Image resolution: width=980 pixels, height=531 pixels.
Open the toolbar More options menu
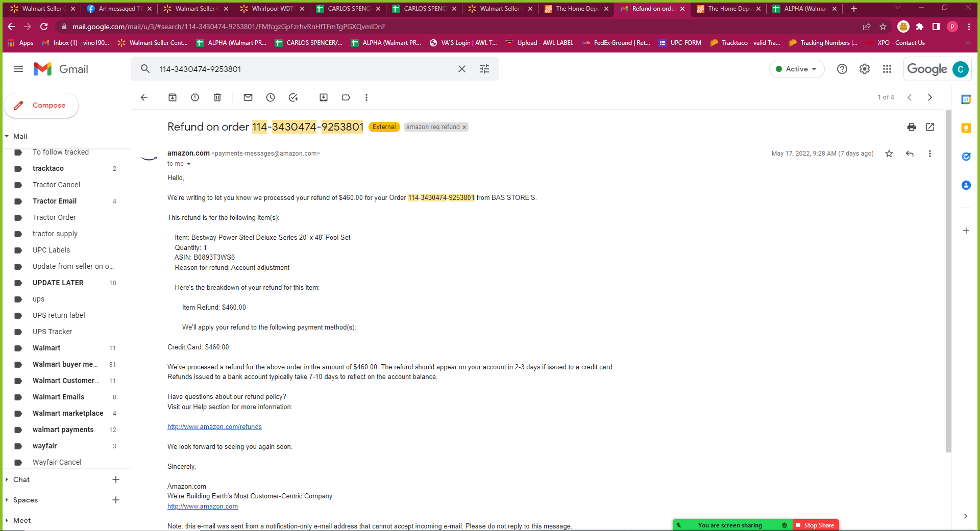tap(366, 97)
